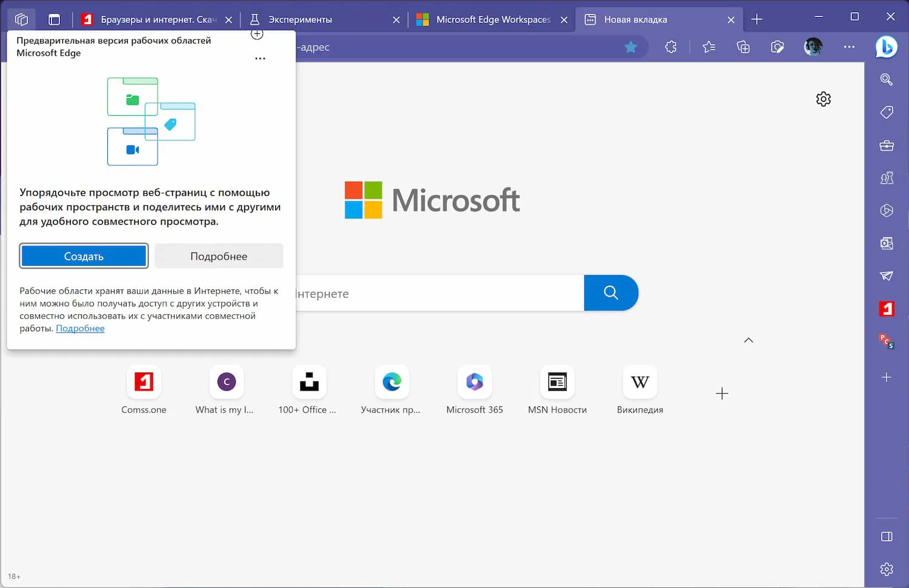Viewport: 909px width, 588px height.
Task: Click the favorite star in address bar
Action: [x=631, y=47]
